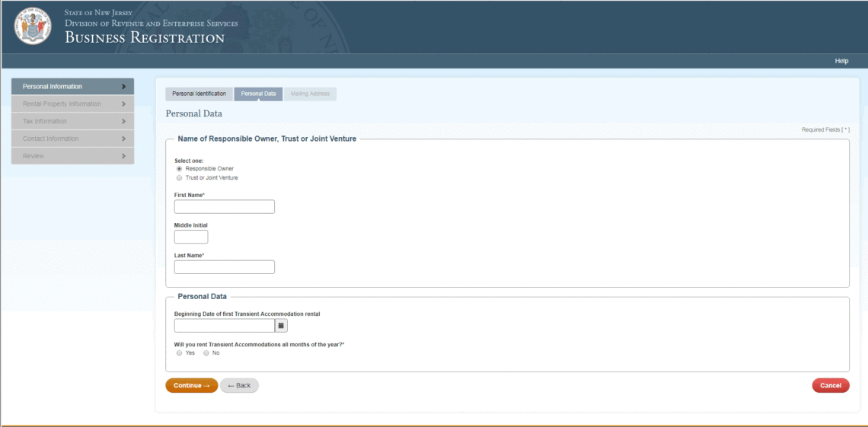Switch to the Mailing Address tab
This screenshot has height=427, width=868.
310,94
